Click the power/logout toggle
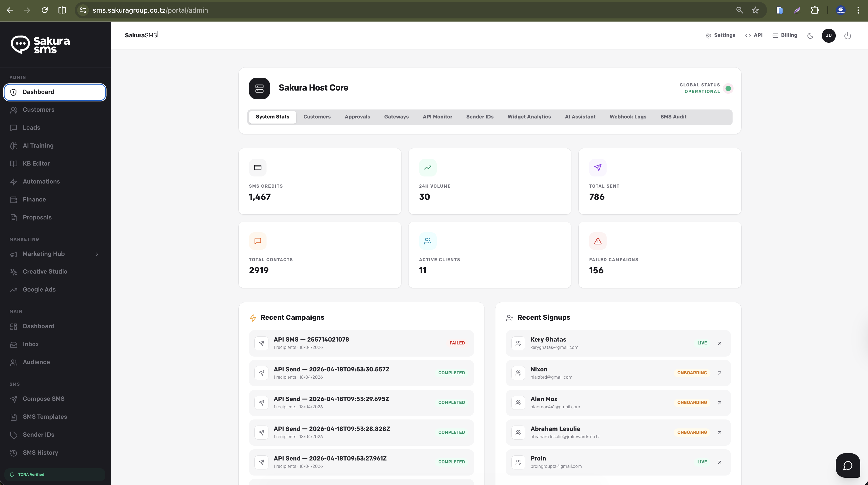Screen dimensions: 868x485 pos(847,35)
